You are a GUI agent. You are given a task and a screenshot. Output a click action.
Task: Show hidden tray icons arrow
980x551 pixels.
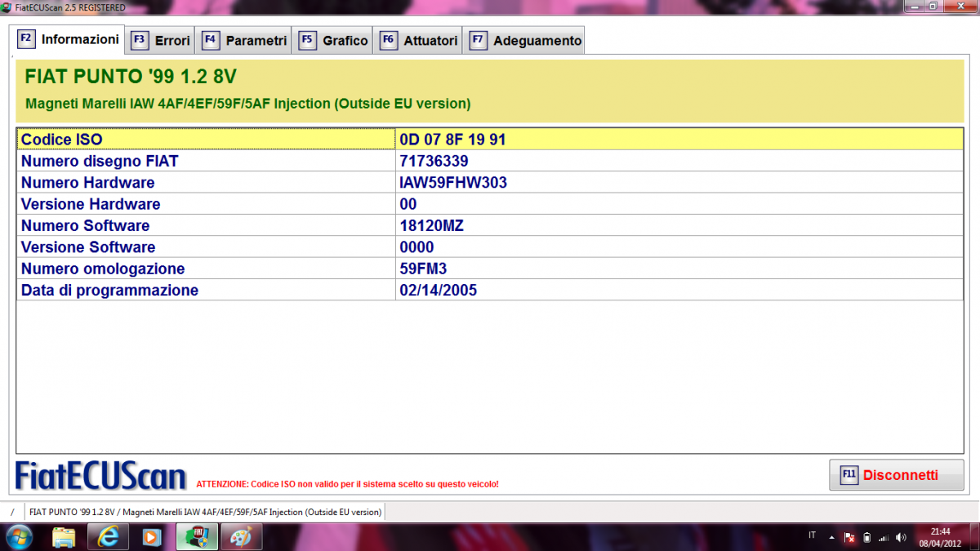point(832,537)
